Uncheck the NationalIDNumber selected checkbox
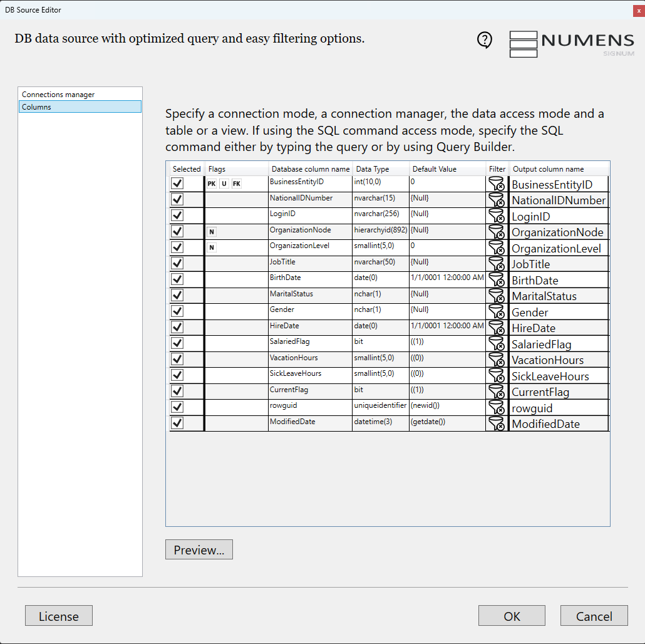 point(177,199)
